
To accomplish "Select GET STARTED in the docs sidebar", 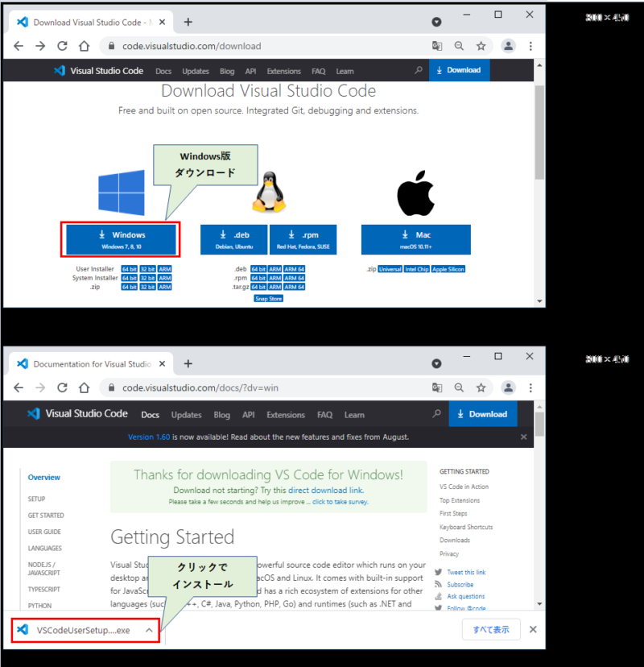I will 46,516.
